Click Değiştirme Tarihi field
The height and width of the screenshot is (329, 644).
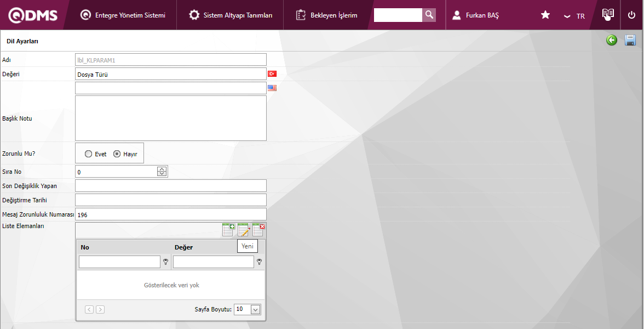[171, 200]
